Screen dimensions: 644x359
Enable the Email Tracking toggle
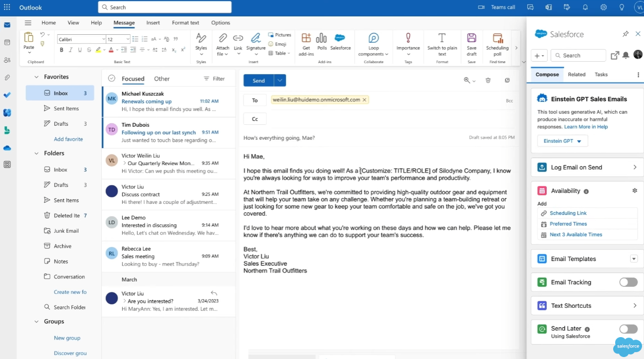[628, 282]
